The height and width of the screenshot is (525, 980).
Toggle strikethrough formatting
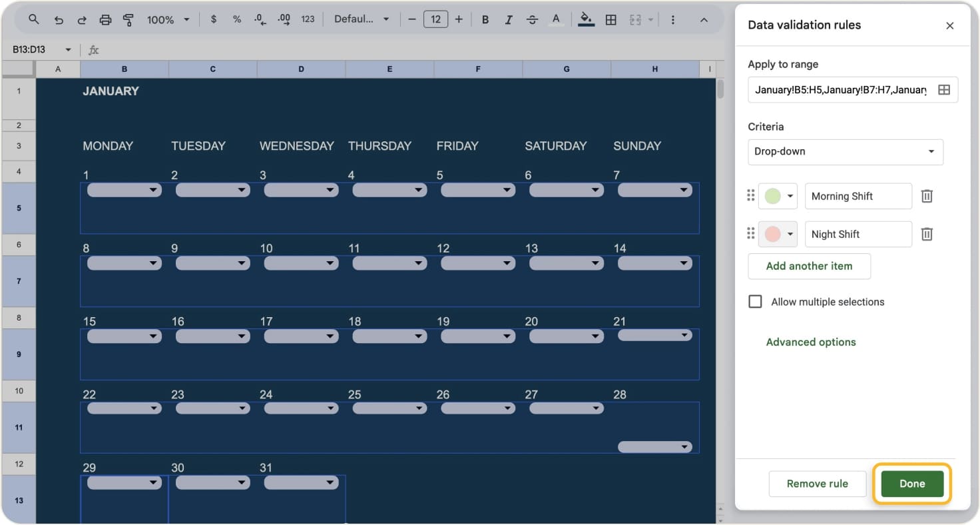pos(532,19)
